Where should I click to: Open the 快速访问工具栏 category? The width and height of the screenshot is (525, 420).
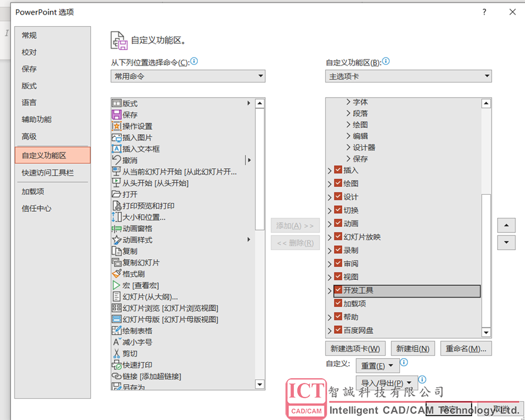[48, 173]
